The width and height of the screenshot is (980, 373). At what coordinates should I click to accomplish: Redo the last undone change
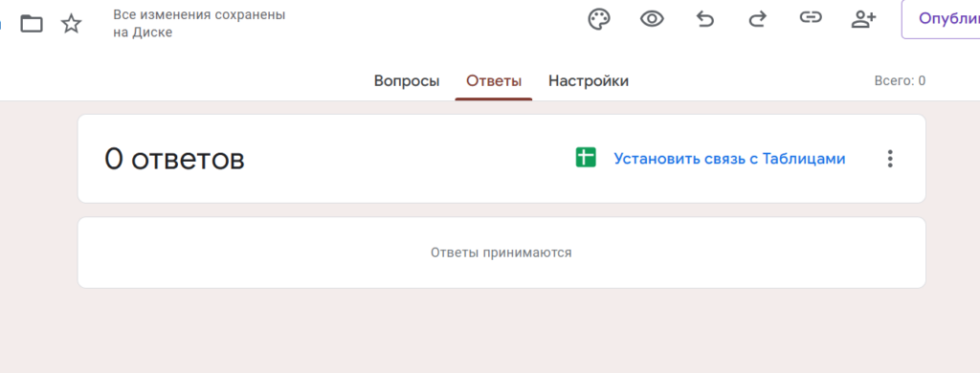[x=758, y=20]
